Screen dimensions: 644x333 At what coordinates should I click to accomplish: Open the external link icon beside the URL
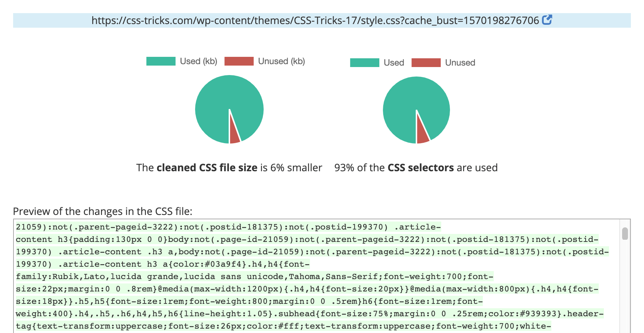(x=547, y=20)
